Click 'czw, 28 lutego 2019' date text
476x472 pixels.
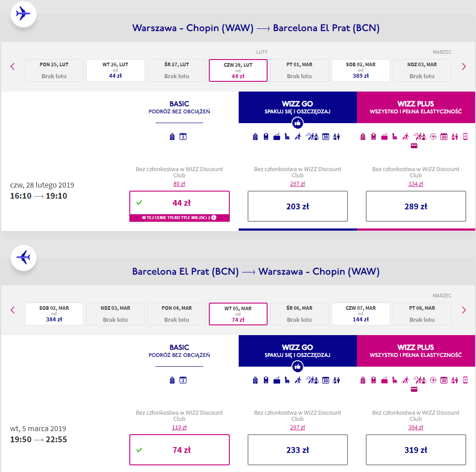pyautogui.click(x=42, y=185)
